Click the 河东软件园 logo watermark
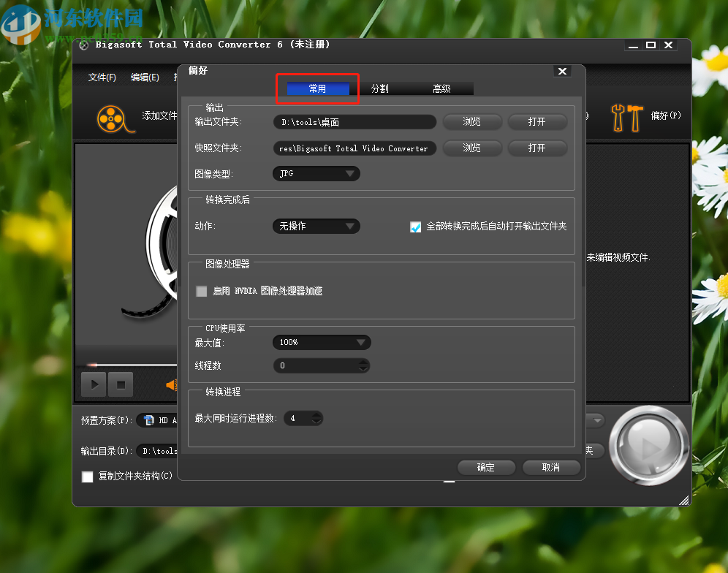Viewport: 728px width, 573px height. [x=69, y=18]
